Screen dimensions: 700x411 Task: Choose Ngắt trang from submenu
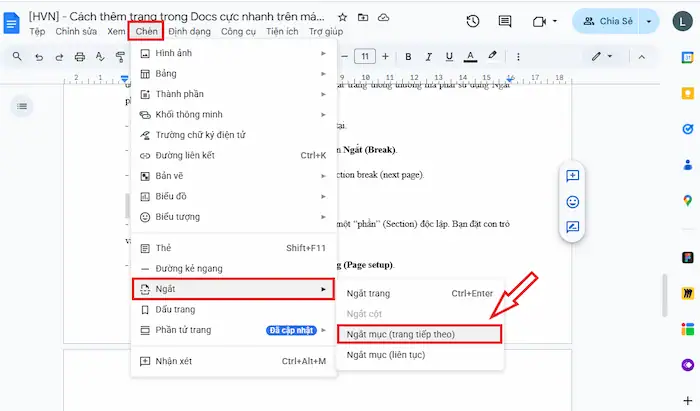[368, 293]
